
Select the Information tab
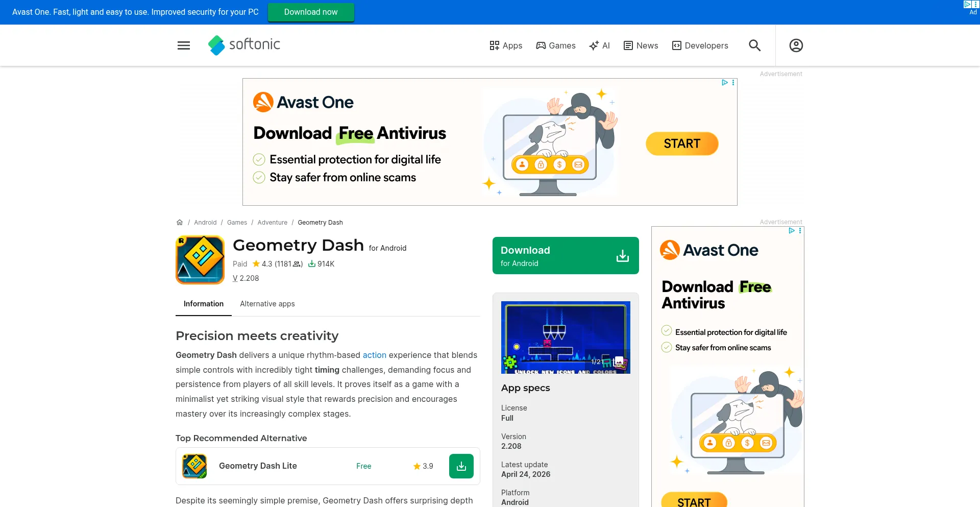click(204, 304)
